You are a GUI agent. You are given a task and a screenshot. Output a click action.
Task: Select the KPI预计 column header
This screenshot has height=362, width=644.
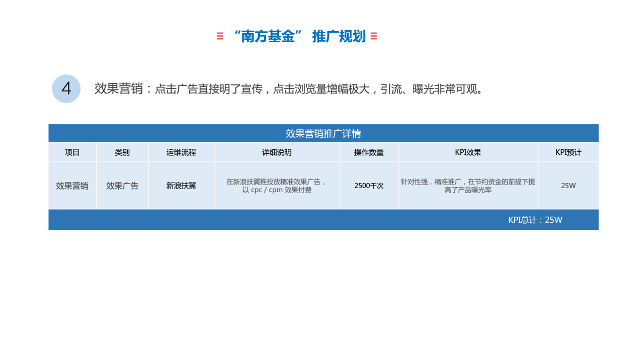[569, 152]
